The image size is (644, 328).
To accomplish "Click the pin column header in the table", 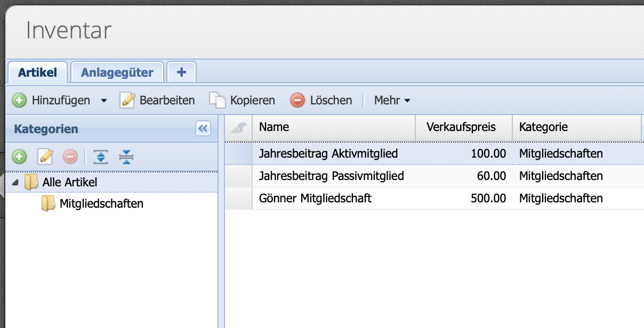I will coord(239,127).
